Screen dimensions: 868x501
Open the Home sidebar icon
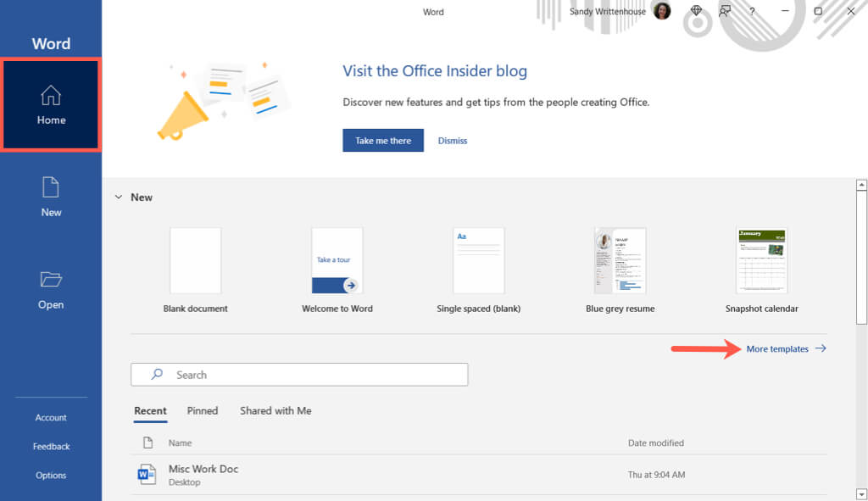click(x=50, y=96)
